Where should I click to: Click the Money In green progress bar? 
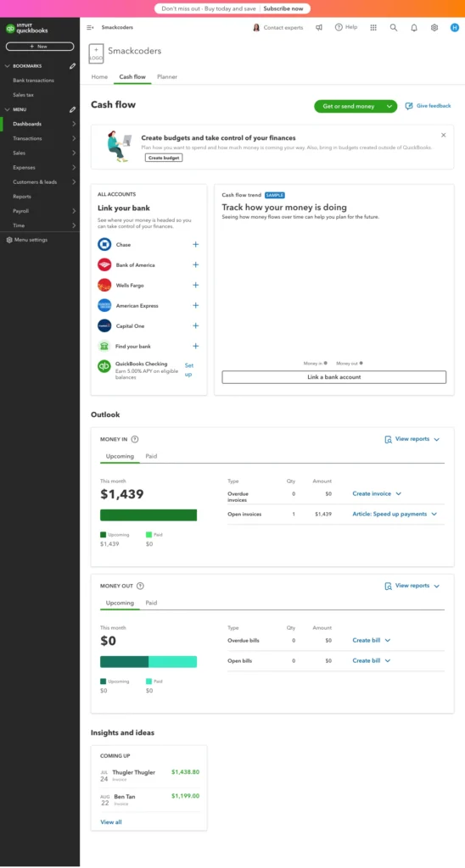pyautogui.click(x=148, y=515)
